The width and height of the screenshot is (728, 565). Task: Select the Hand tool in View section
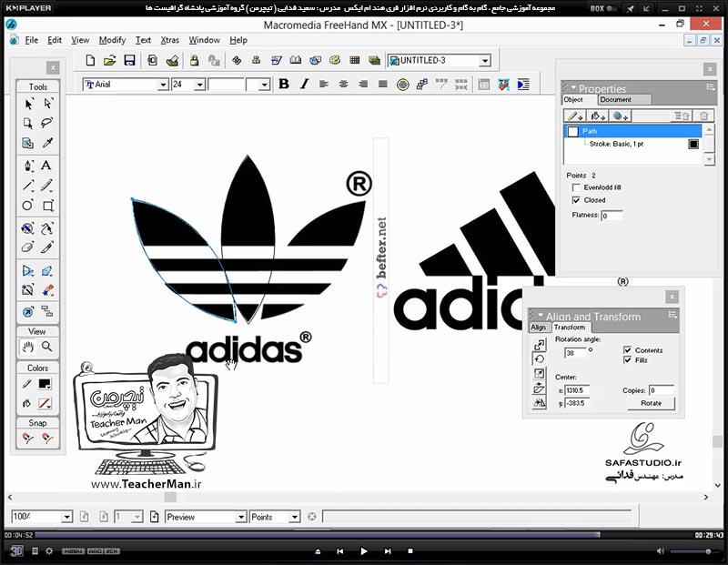tap(28, 347)
